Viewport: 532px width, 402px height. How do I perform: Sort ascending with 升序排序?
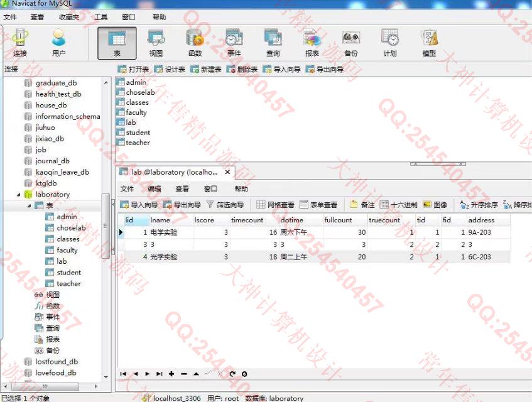[x=479, y=205]
